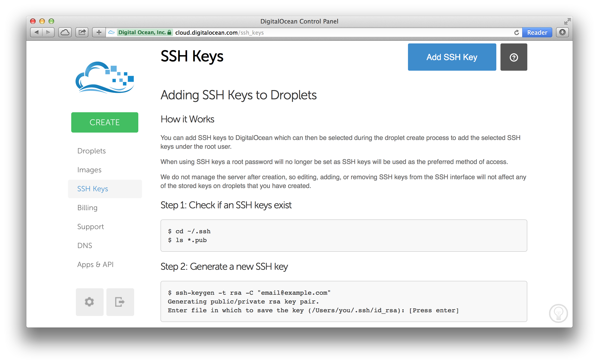
Task: Click the logout icon in sidebar
Action: coord(120,302)
